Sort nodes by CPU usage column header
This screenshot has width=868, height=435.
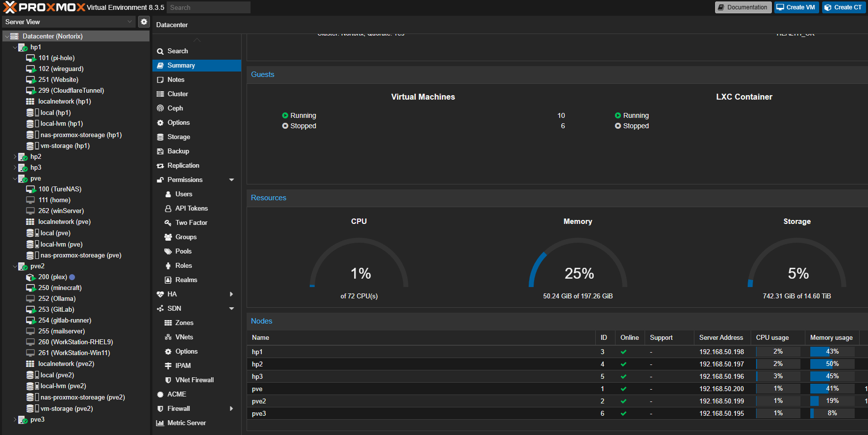[778, 338]
